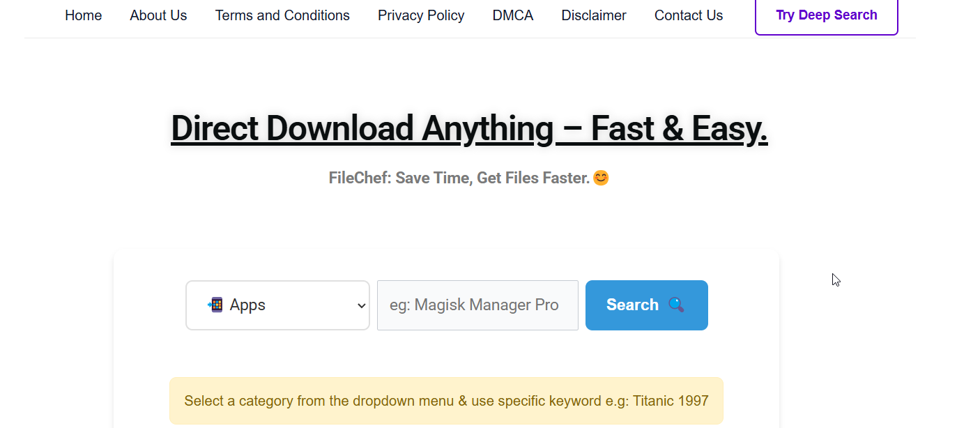View the Privacy Policy page
The width and height of the screenshot is (980, 428).
point(421,15)
